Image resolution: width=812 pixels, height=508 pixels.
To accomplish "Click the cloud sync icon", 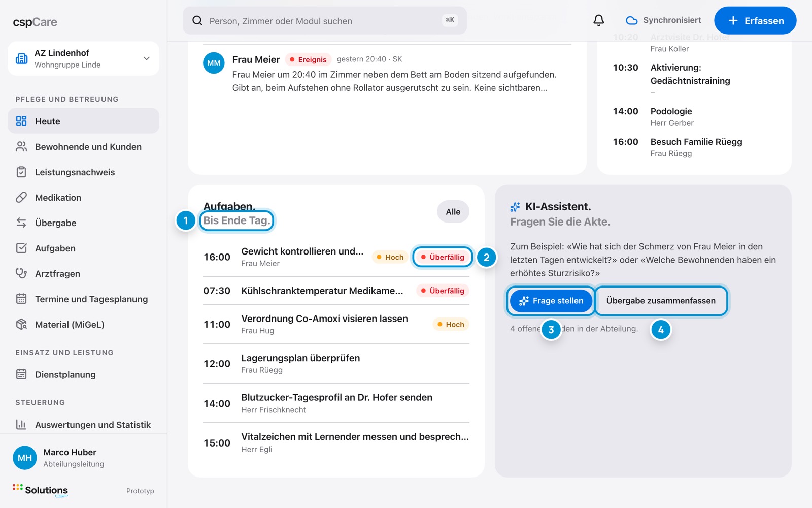I will pos(631,20).
